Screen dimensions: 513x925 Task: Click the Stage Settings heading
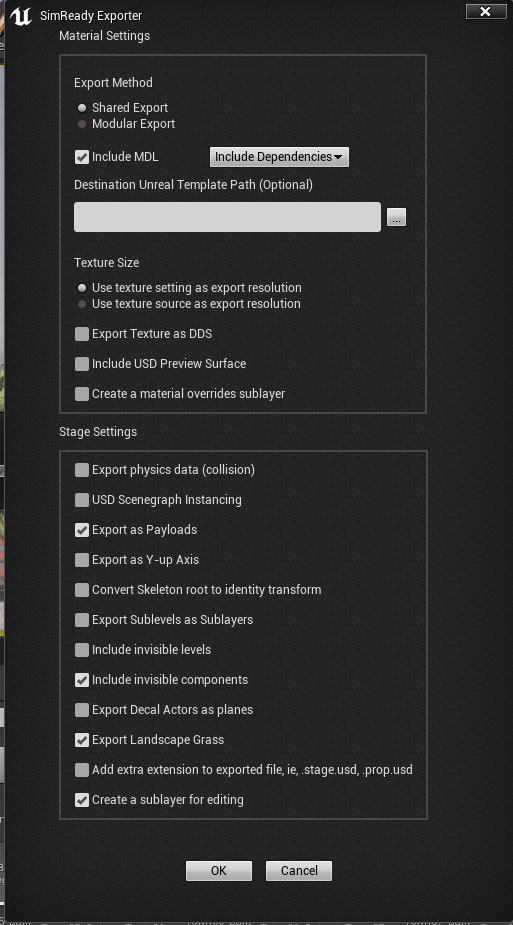click(98, 432)
